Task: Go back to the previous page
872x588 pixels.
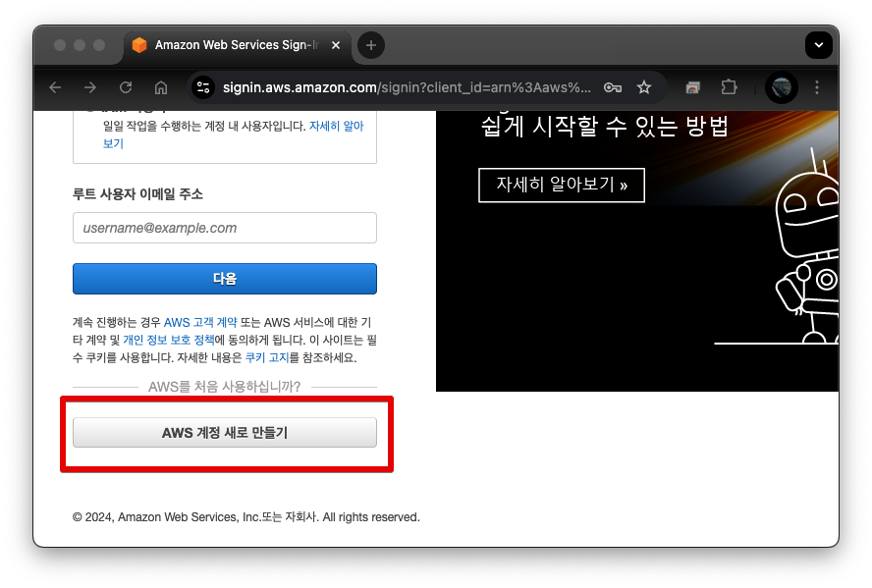Action: click(55, 87)
